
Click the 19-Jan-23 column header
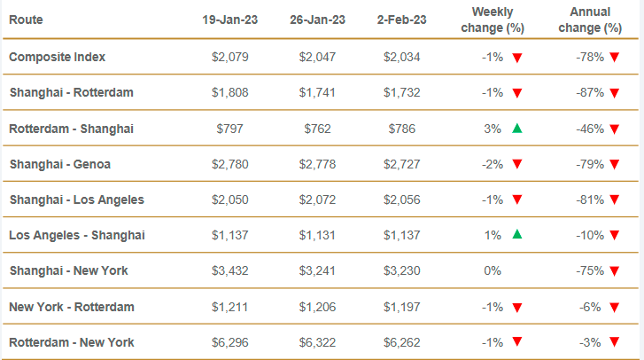click(x=231, y=19)
